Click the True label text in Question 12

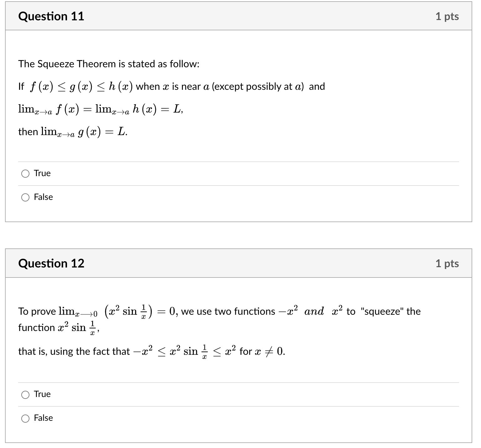coord(42,394)
